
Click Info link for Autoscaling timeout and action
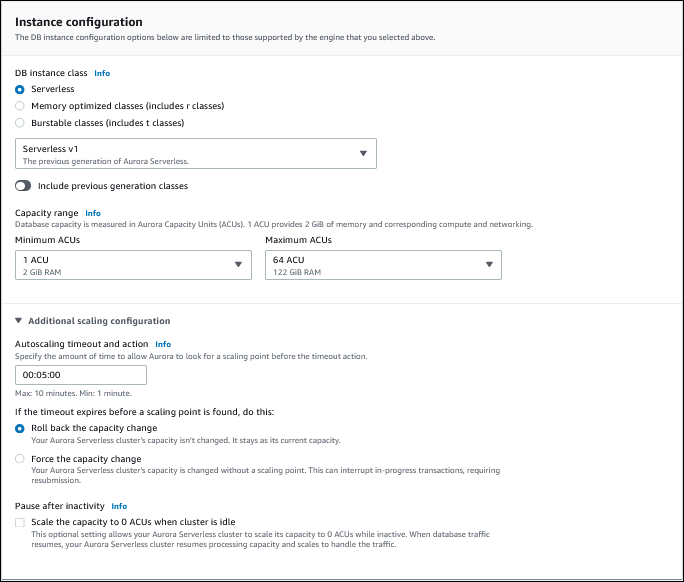point(163,344)
